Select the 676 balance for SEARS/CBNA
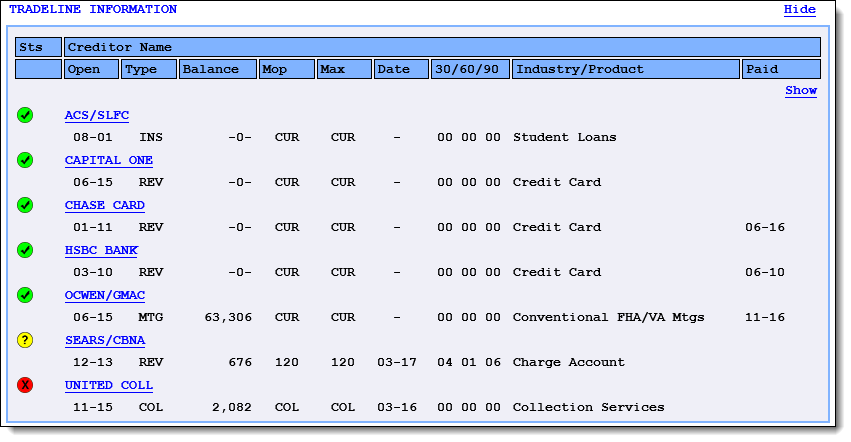The image size is (851, 442). point(240,363)
